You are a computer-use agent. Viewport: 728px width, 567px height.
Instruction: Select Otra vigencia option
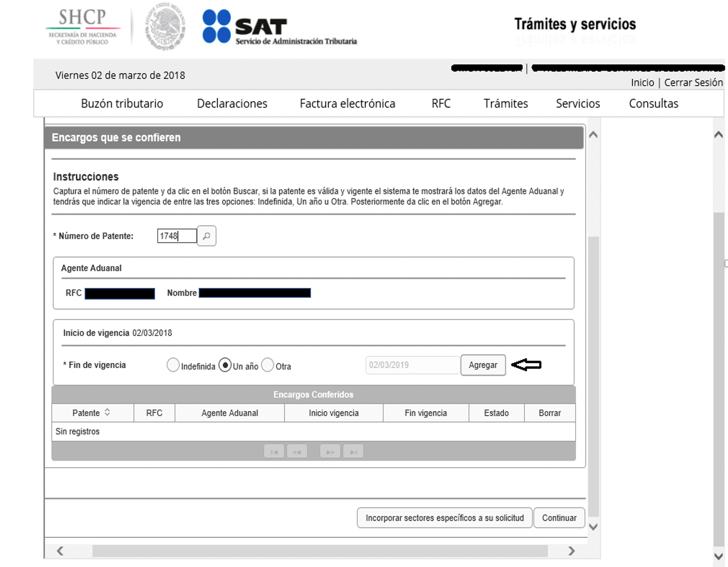coord(267,365)
